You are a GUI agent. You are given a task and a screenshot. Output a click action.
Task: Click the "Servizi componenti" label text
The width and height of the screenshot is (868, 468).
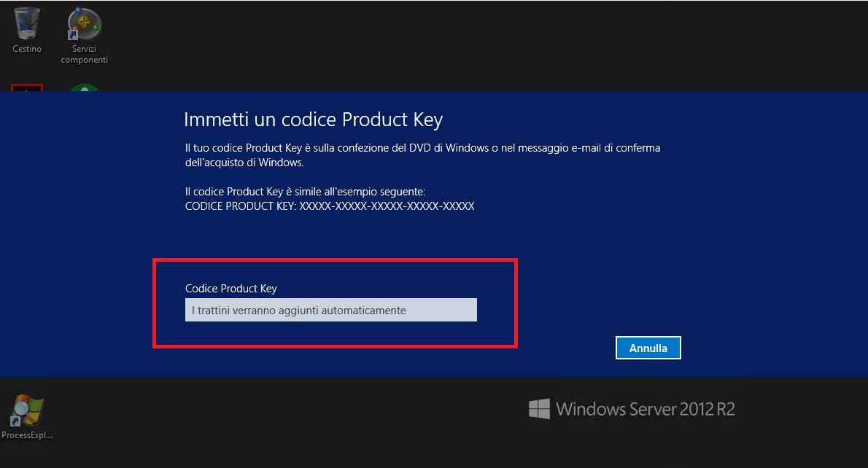[84, 54]
